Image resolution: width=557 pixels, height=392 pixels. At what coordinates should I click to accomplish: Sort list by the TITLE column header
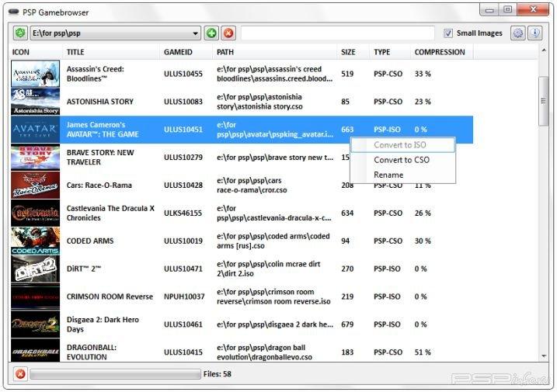pyautogui.click(x=76, y=52)
